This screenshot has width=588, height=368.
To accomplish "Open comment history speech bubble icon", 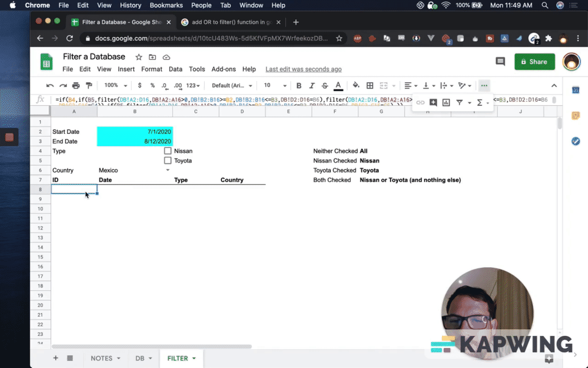I will click(500, 62).
